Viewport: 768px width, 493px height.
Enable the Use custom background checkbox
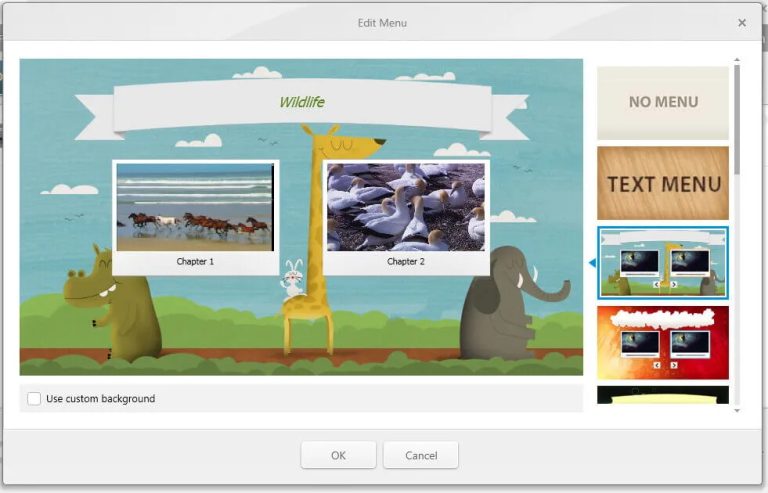[x=34, y=399]
